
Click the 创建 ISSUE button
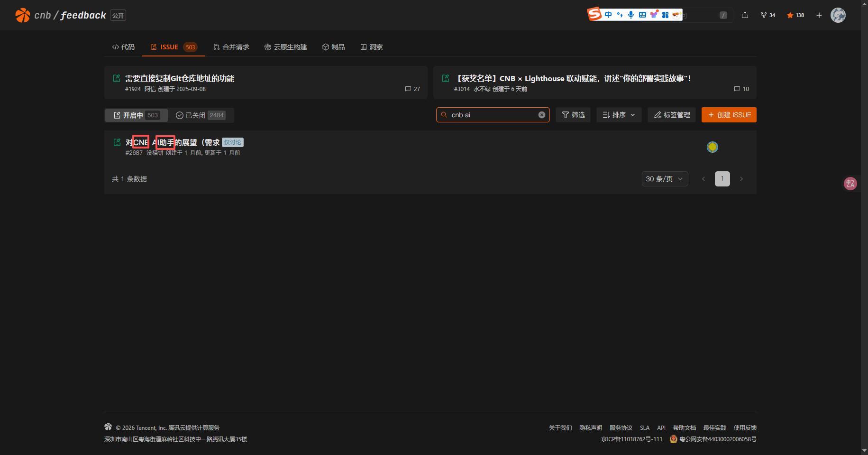coord(729,115)
